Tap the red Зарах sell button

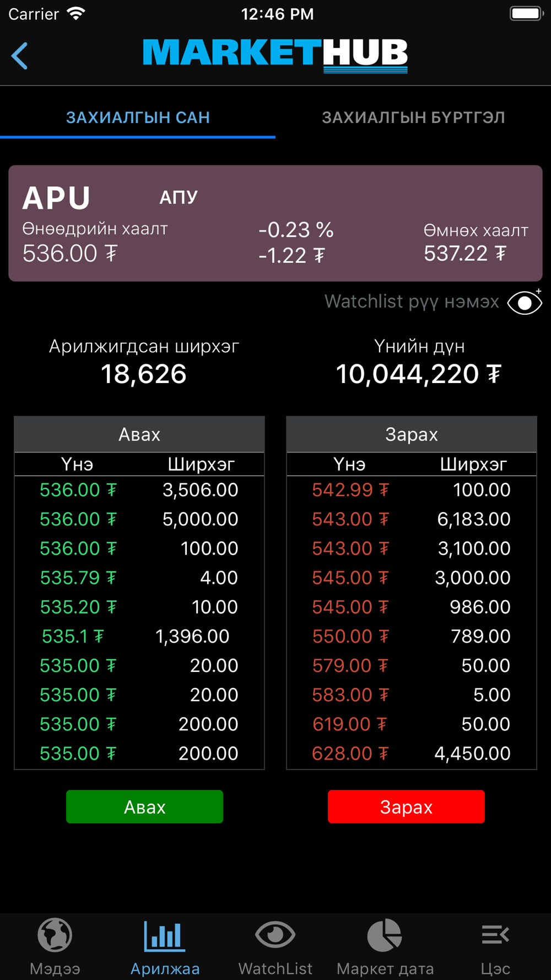click(x=406, y=806)
